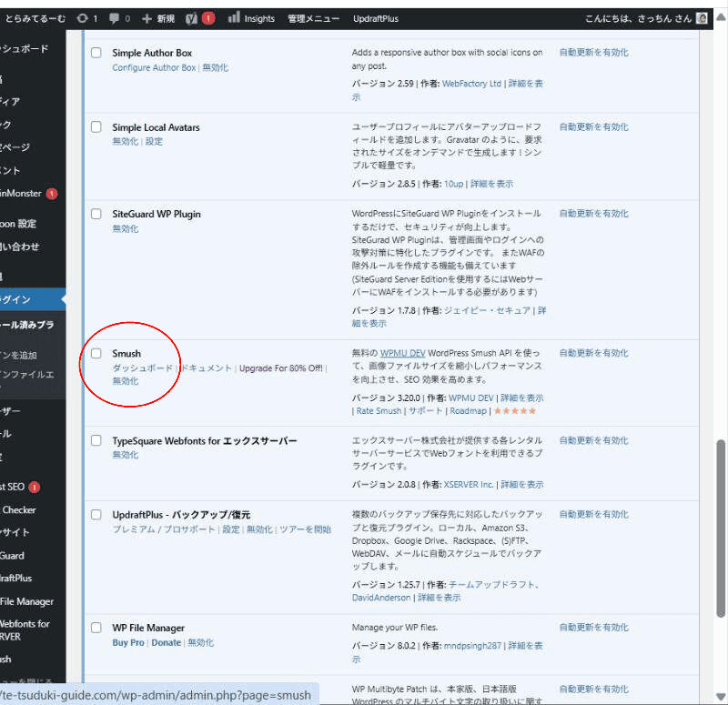Image resolution: width=728 pixels, height=705 pixels.
Task: Deactivate TypeSquare Webfonts via 無効化
Action: [x=125, y=455]
